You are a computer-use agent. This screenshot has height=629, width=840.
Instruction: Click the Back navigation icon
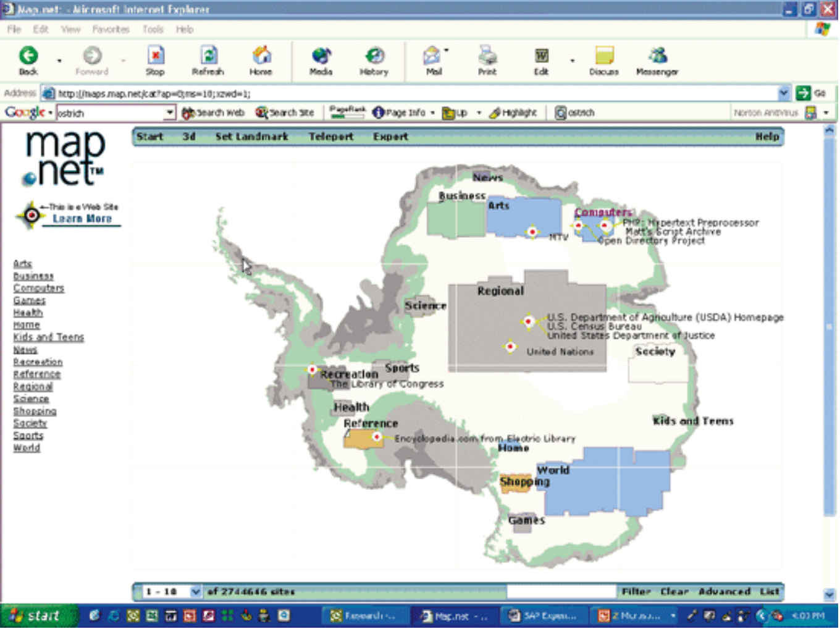point(28,56)
